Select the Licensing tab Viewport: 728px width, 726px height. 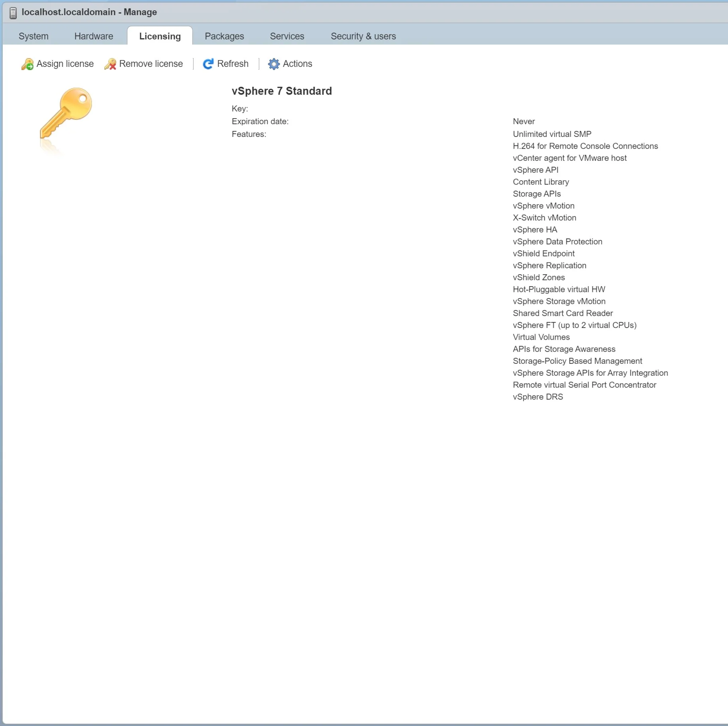pos(160,36)
